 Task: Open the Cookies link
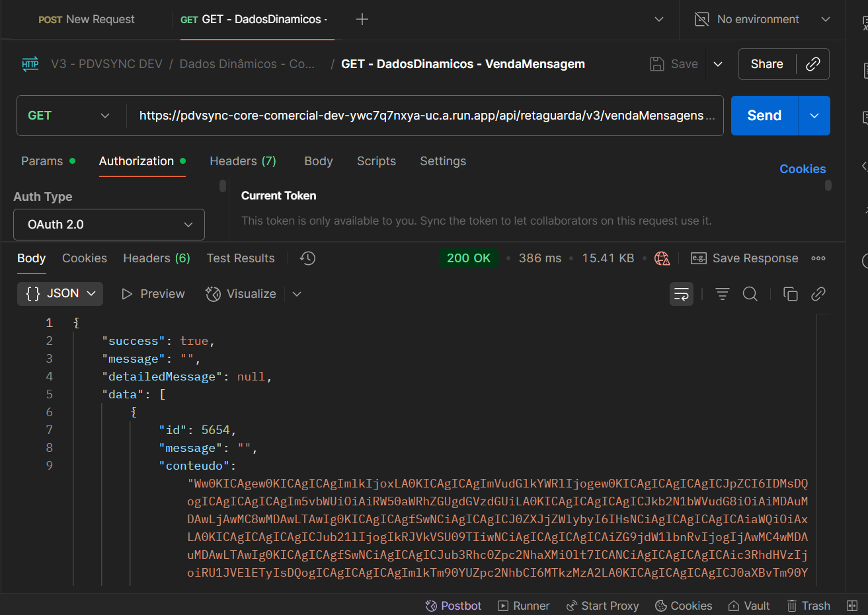click(x=803, y=169)
